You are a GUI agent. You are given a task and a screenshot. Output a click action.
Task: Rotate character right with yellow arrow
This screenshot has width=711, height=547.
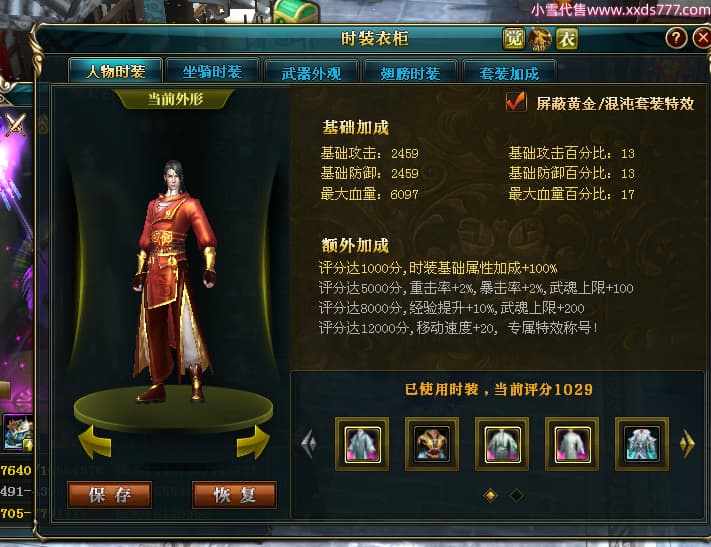253,442
